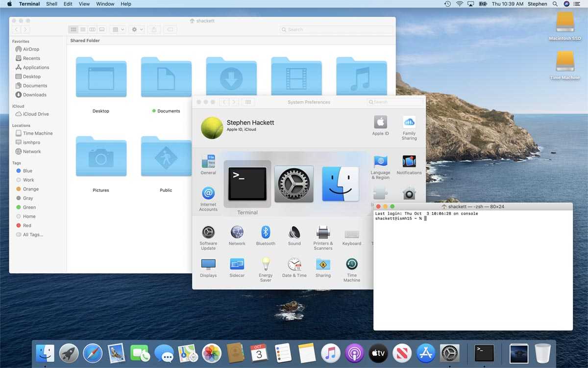
Task: Click All Tags in Finder sidebar
Action: pos(33,235)
